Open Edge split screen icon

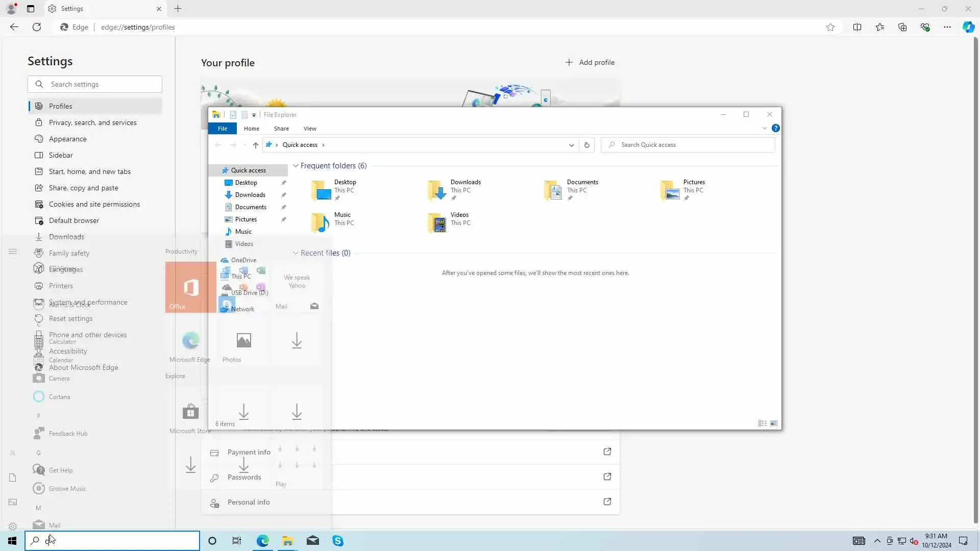(857, 28)
